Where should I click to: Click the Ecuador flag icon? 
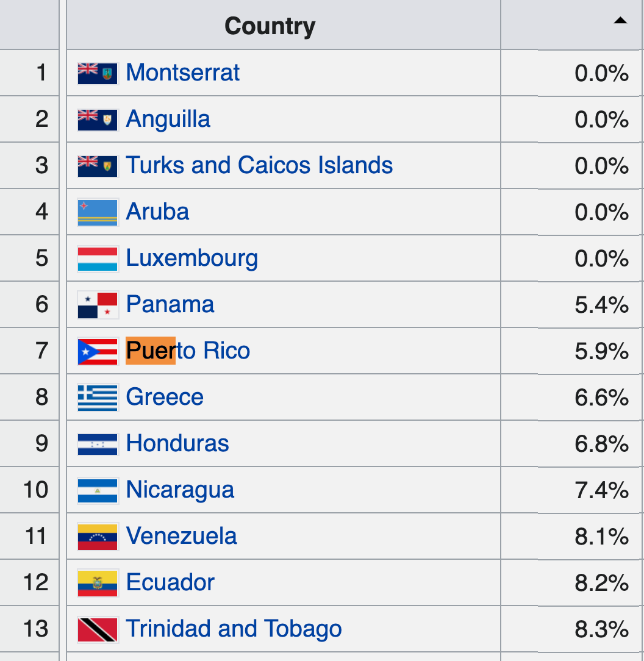pyautogui.click(x=98, y=583)
